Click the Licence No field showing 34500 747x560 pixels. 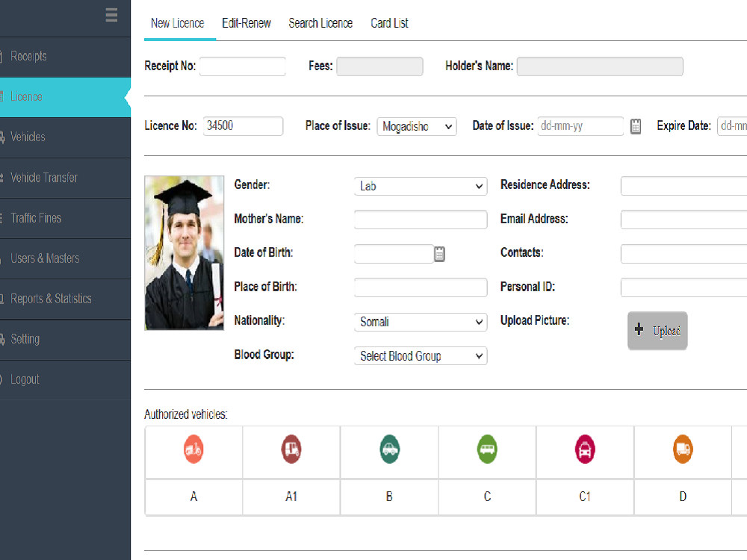(x=243, y=126)
